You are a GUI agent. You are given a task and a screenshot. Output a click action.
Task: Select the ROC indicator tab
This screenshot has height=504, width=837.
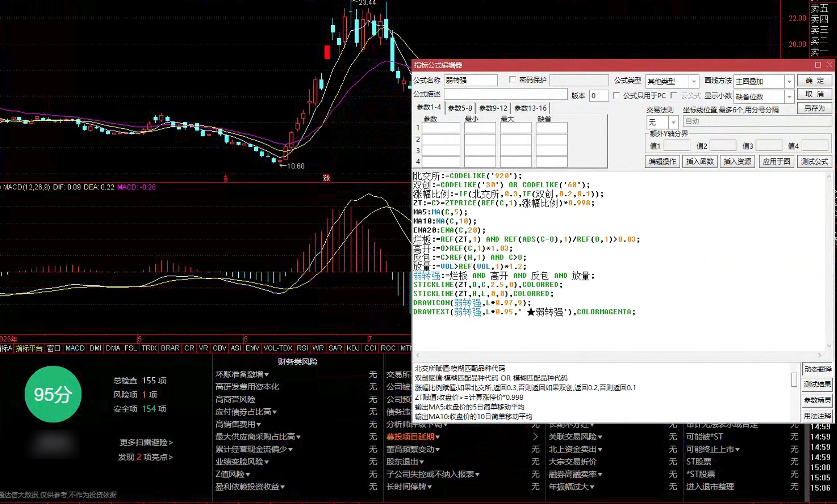tap(388, 348)
